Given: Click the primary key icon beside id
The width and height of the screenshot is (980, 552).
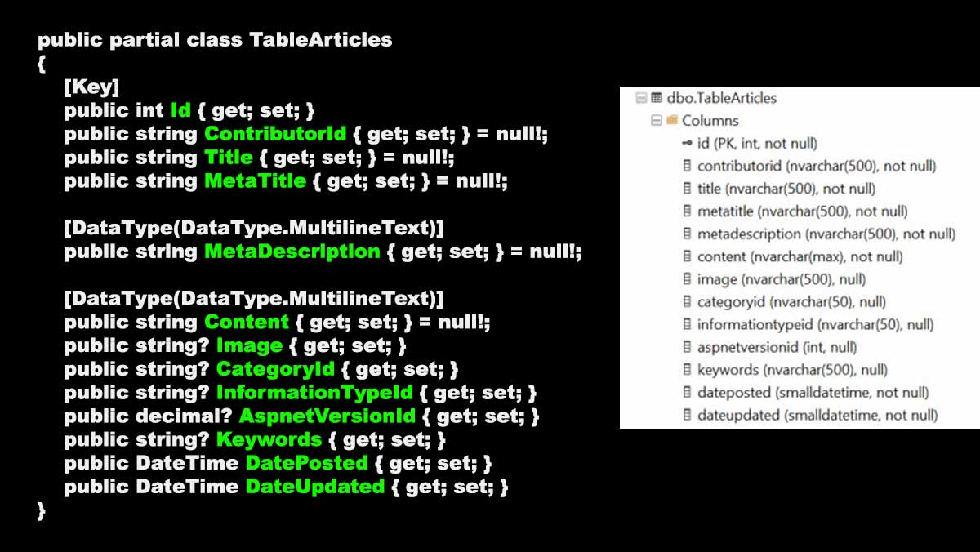Looking at the screenshot, I should tap(687, 144).
